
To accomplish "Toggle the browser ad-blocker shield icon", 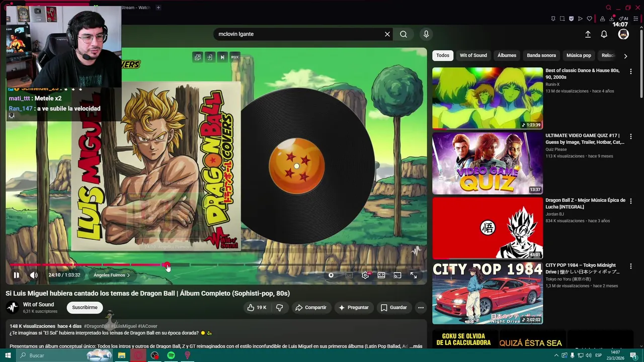I will coord(571,19).
